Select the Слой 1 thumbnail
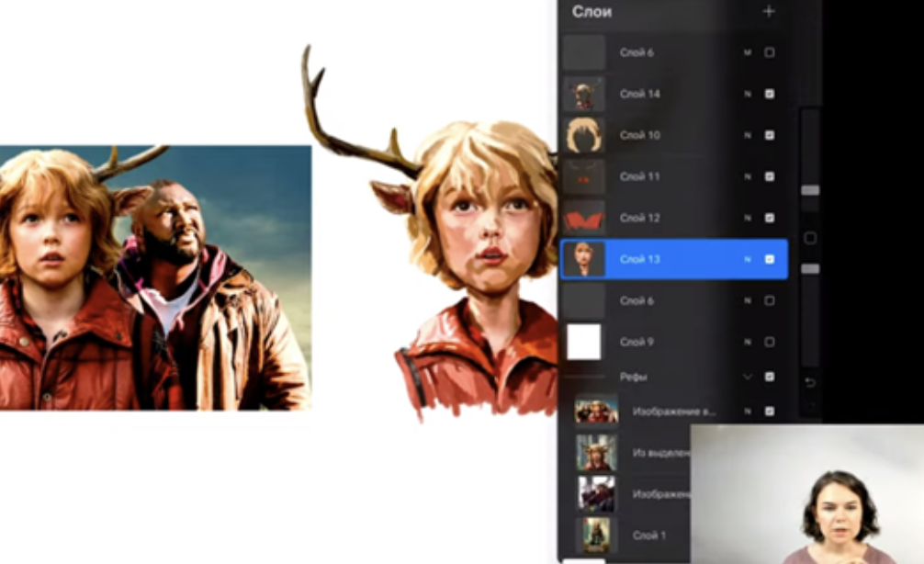The height and width of the screenshot is (564, 924). 596,536
